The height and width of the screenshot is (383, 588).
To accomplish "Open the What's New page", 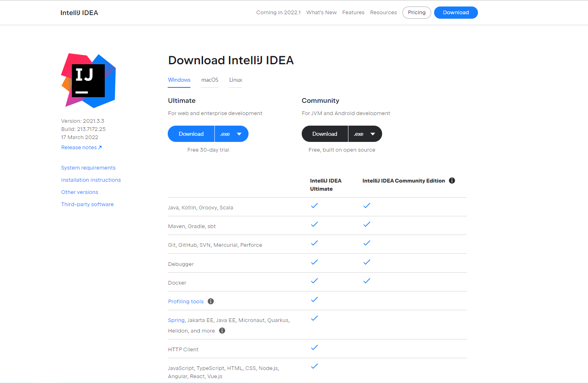I will [x=321, y=13].
